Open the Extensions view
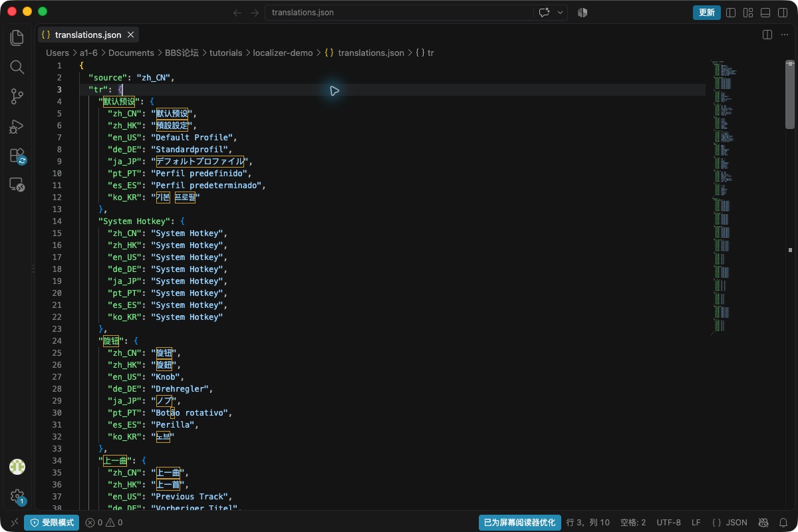The height and width of the screenshot is (532, 798). tap(17, 156)
